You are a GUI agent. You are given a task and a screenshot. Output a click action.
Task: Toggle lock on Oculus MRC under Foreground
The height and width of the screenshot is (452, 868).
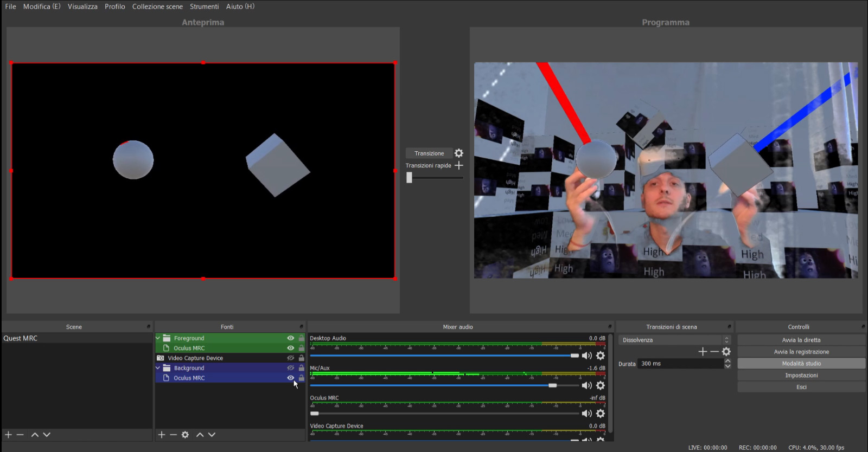302,348
